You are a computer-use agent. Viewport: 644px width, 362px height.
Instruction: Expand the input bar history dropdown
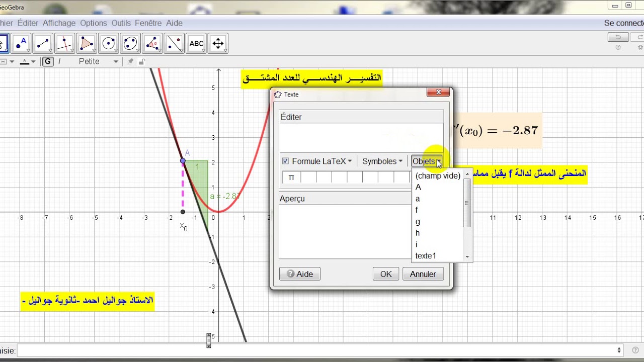619,350
